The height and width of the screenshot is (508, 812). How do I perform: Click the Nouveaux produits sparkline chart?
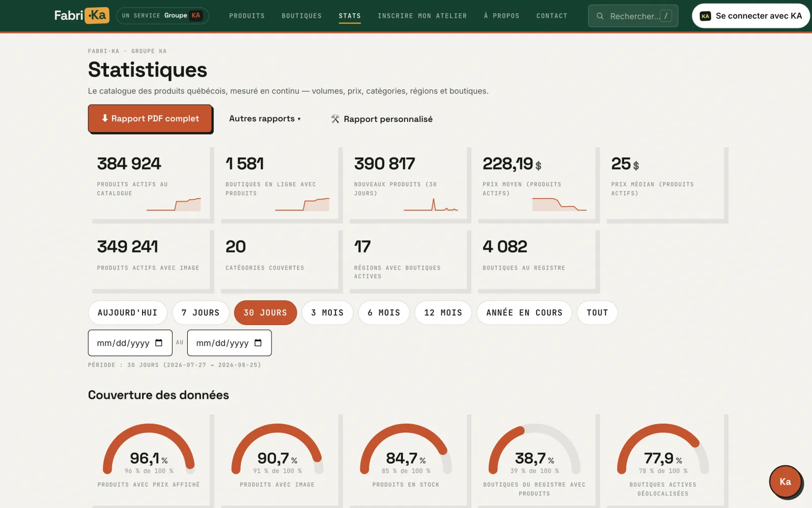tap(431, 204)
